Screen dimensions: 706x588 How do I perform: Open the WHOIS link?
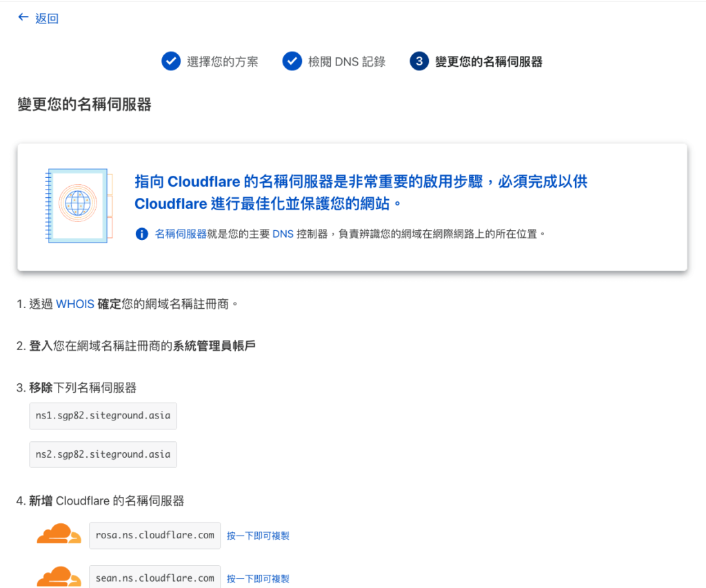pyautogui.click(x=75, y=305)
